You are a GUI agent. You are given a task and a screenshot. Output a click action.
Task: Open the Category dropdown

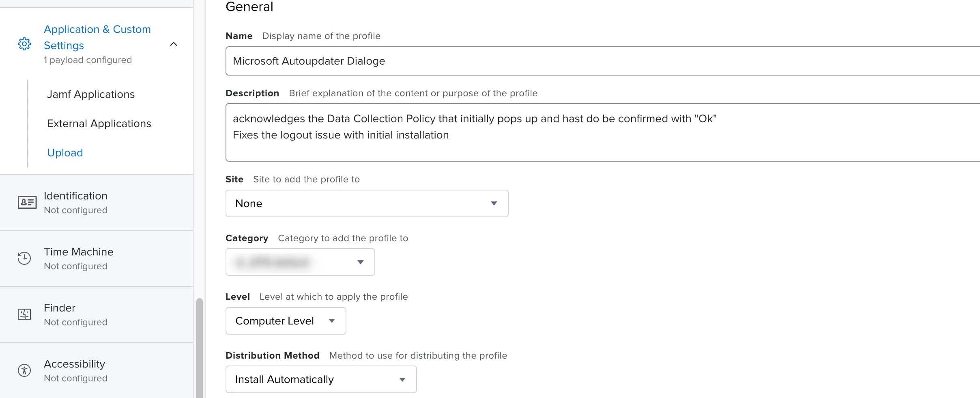[x=300, y=262]
